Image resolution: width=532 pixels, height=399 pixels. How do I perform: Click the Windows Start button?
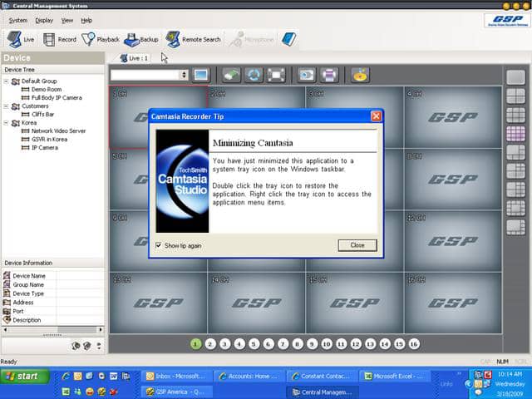point(22,377)
